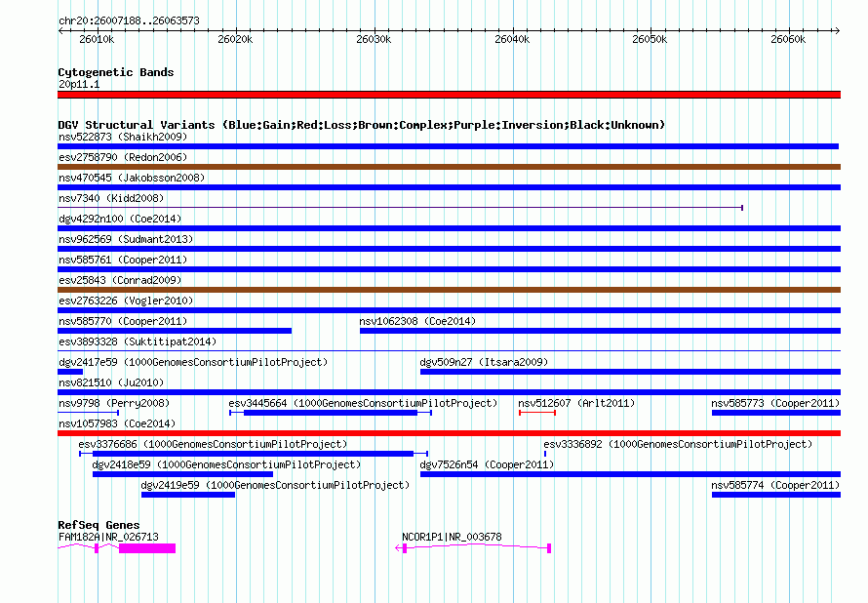This screenshot has height=603, width=868.
Task: Click the nsv585773 (Cooper2011) label
Action: pyautogui.click(x=775, y=403)
